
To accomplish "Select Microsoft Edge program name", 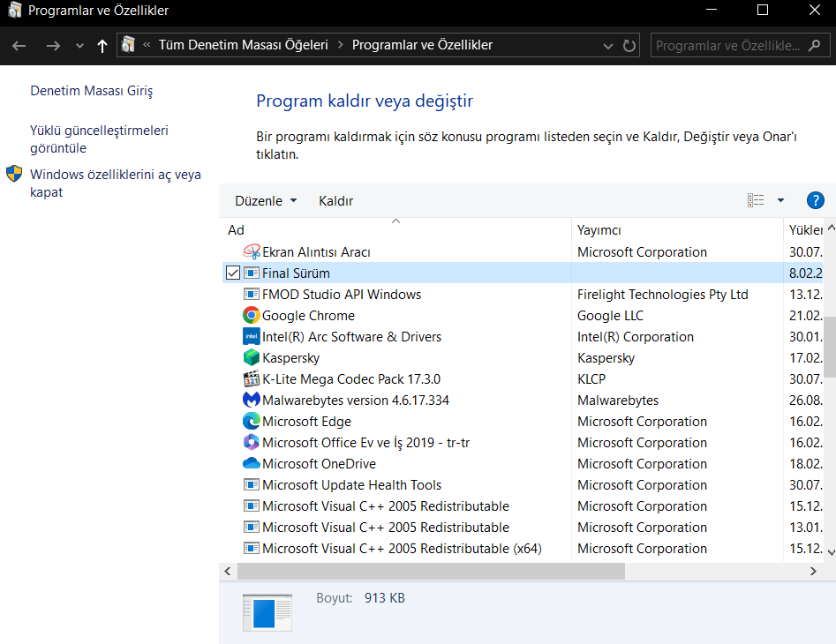I will pos(306,422).
